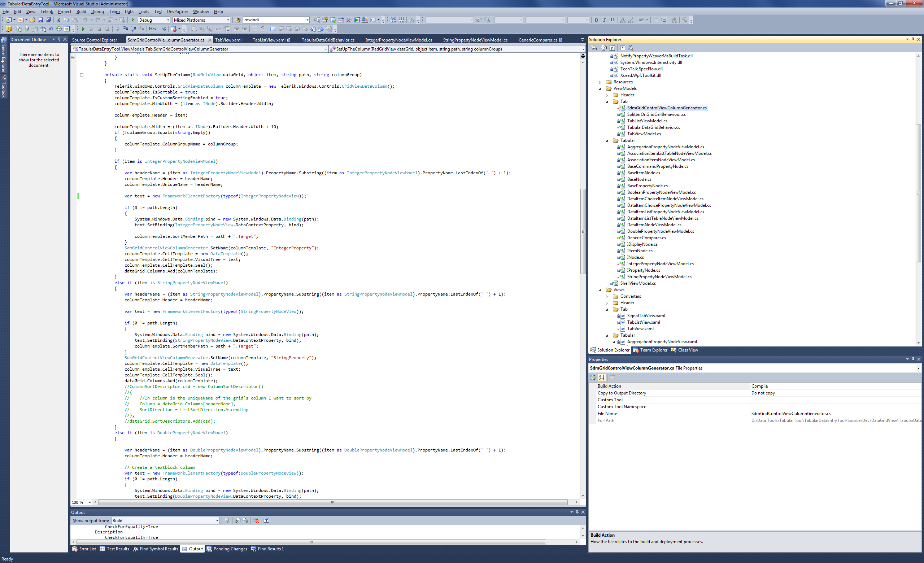Click Alphabetical sort icon in Properties panel
Screen dimensions: 924x563
[x=602, y=377]
